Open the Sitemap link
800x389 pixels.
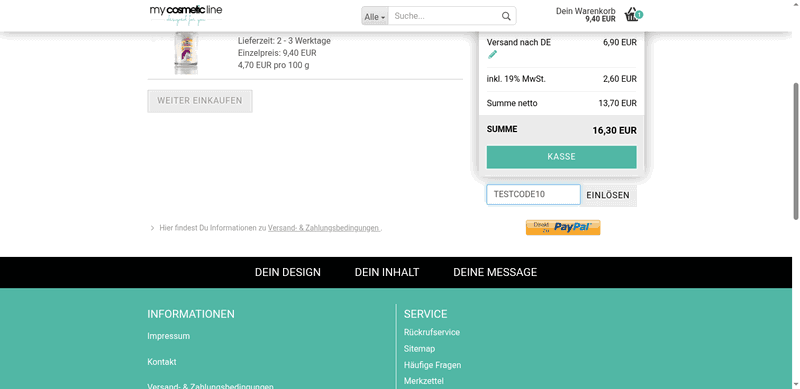[x=419, y=349]
